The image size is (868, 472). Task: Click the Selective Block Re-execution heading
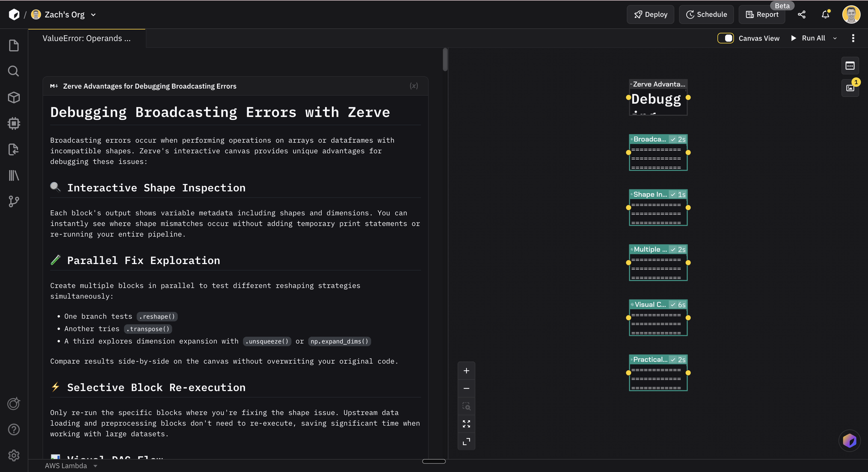point(156,387)
